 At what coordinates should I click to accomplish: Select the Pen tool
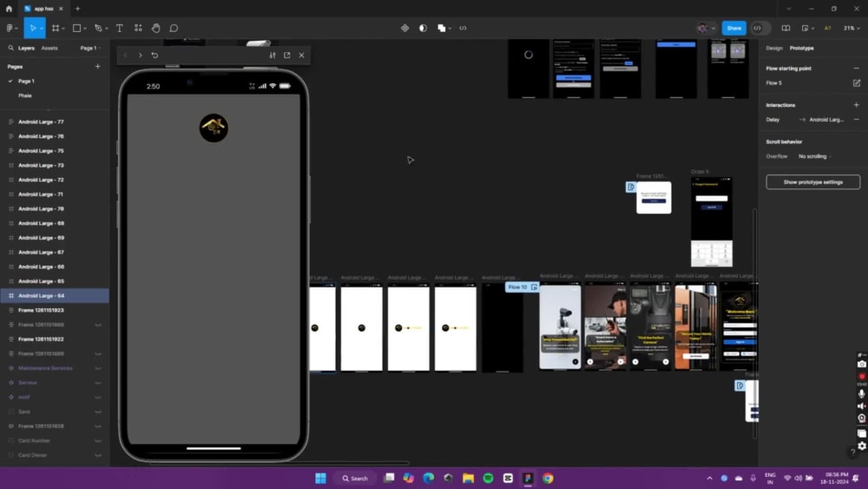(98, 29)
